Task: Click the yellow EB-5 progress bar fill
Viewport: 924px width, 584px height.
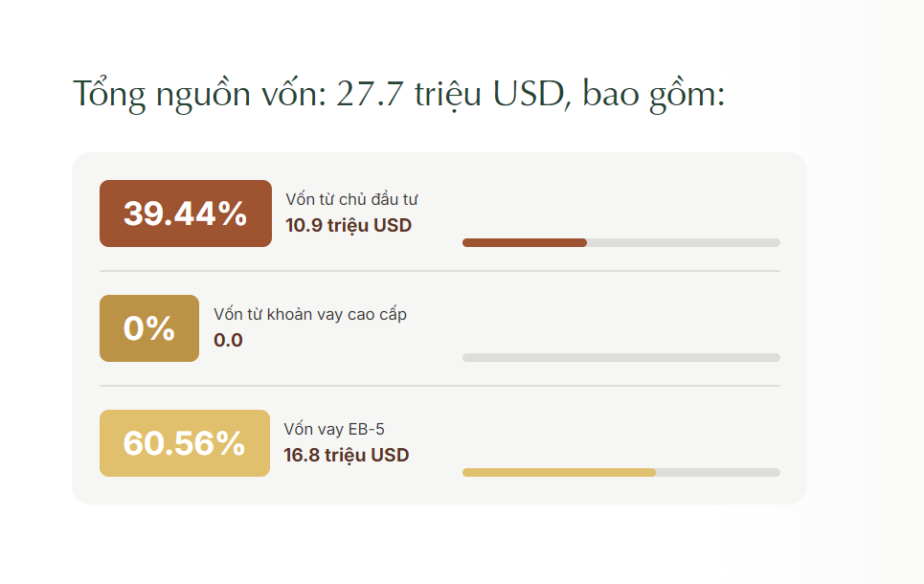Action: (x=558, y=473)
